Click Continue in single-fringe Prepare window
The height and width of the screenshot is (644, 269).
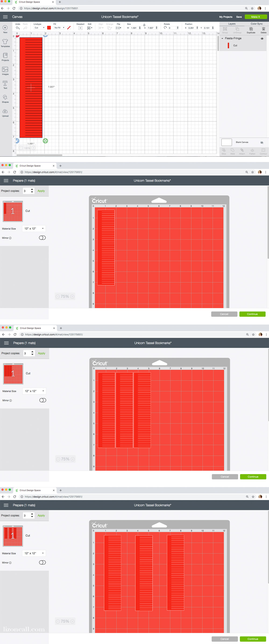pyautogui.click(x=252, y=314)
